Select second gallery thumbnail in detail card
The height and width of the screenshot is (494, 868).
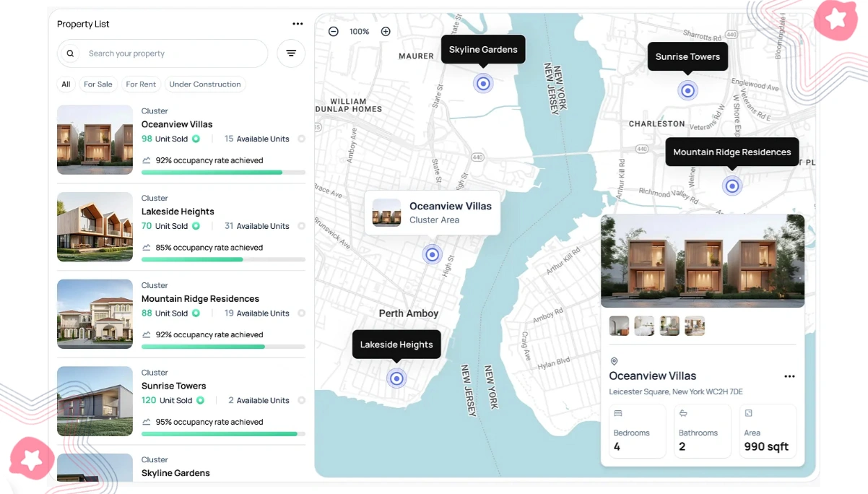(x=644, y=326)
